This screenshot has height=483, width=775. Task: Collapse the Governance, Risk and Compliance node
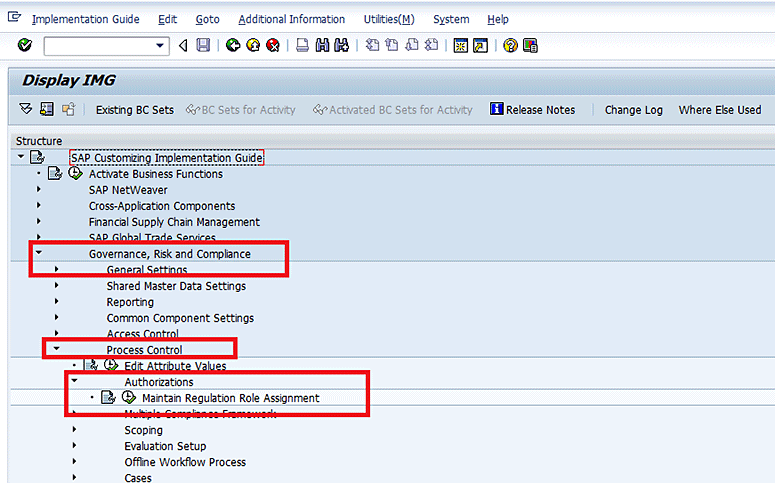(39, 254)
